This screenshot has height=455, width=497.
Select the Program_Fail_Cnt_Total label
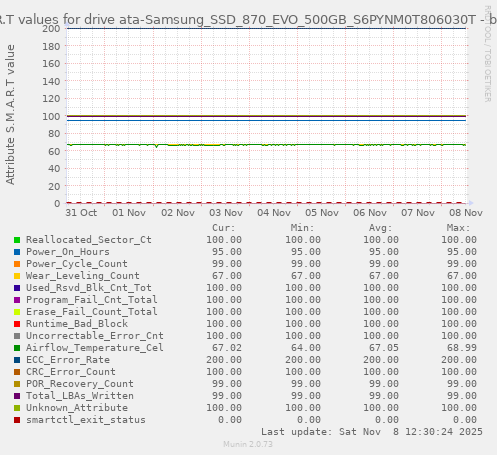point(92,300)
